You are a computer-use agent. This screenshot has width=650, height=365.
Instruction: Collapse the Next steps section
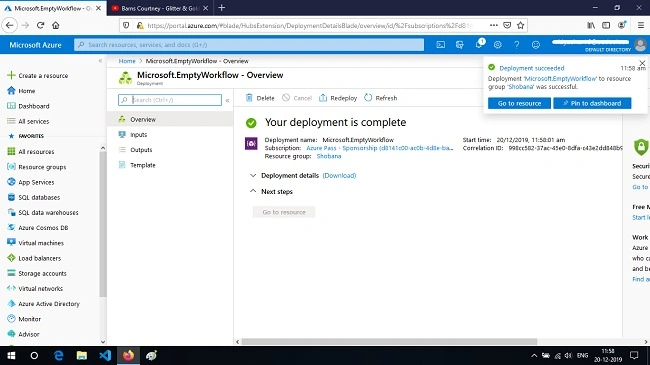tap(253, 191)
